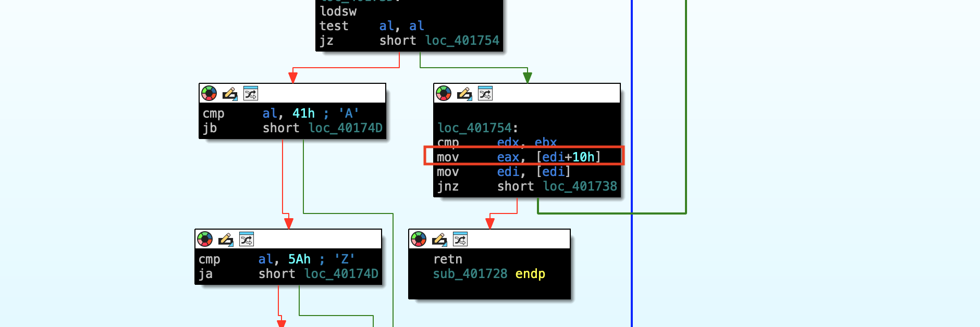Click color icon in loc_401754 node

click(444, 94)
